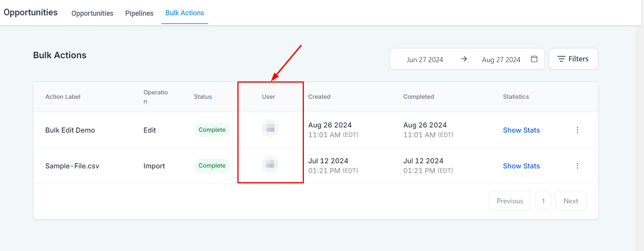This screenshot has width=644, height=251.
Task: Select the Bulk Actions tab
Action: coord(185,13)
